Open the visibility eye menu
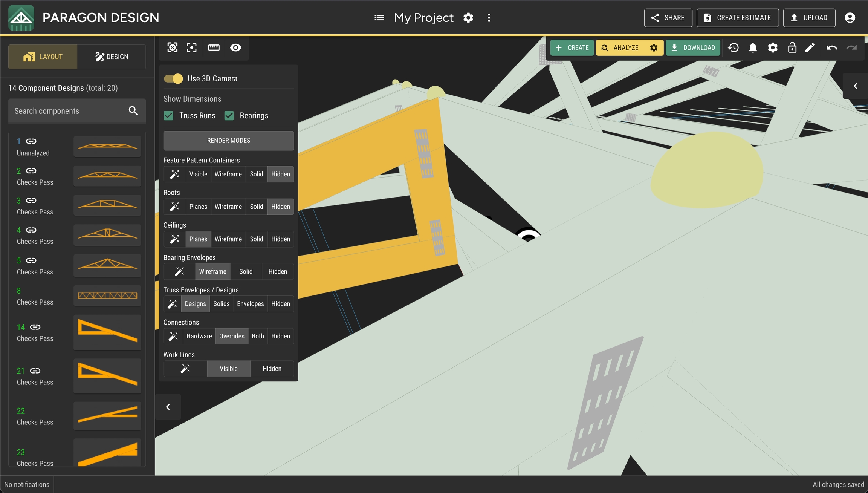The width and height of the screenshot is (868, 493). (x=236, y=47)
